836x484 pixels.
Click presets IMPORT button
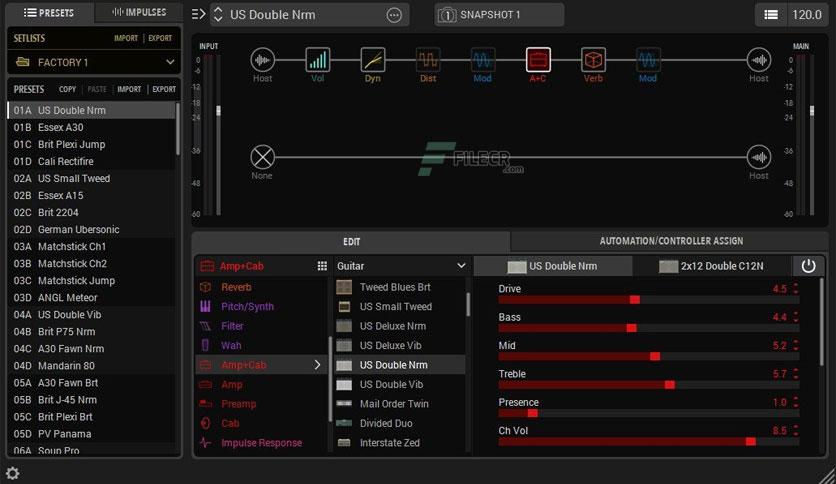pyautogui.click(x=129, y=89)
